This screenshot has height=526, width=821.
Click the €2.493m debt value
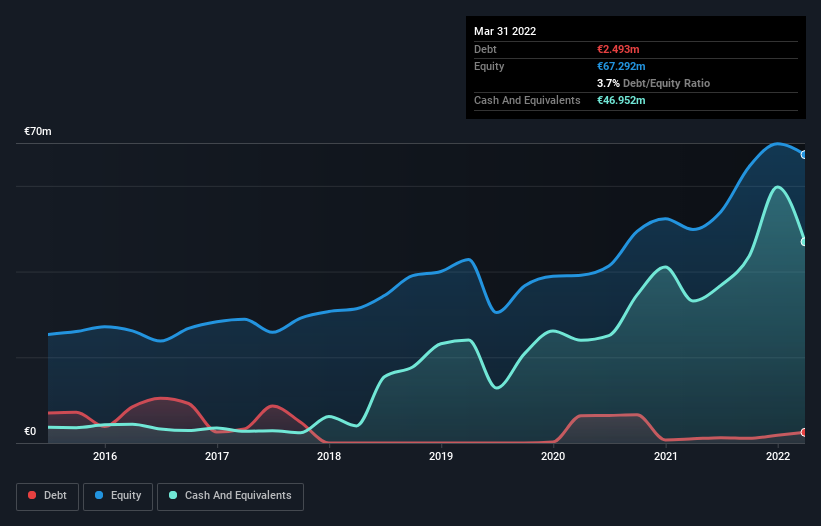coord(618,49)
